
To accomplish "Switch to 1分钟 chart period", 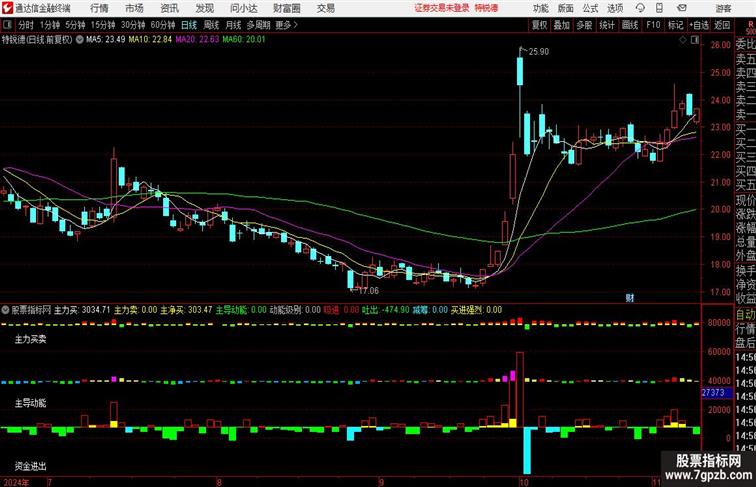I will click(x=50, y=25).
